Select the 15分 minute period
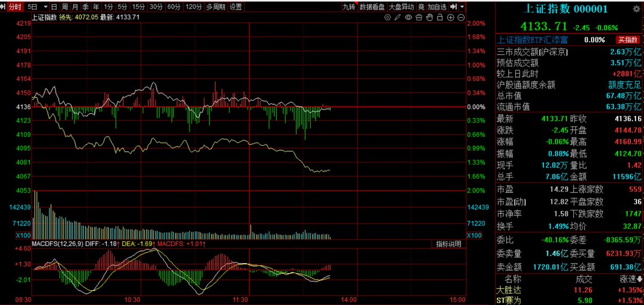 [138, 7]
